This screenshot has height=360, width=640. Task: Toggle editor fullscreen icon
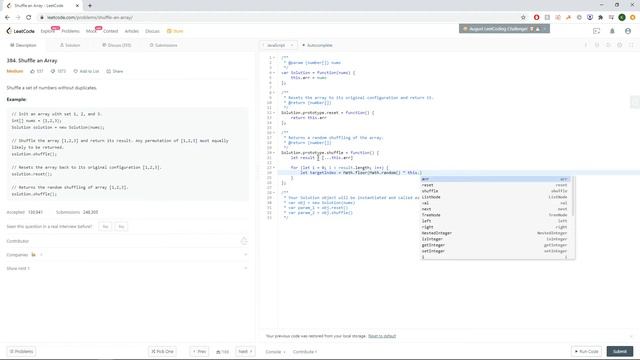(631, 45)
